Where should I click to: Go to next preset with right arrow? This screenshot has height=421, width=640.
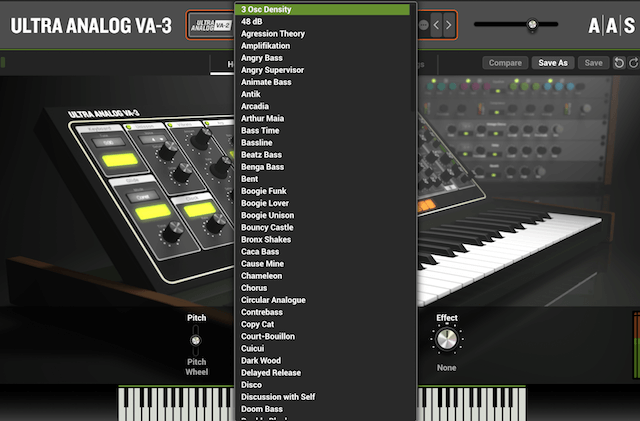[449, 25]
